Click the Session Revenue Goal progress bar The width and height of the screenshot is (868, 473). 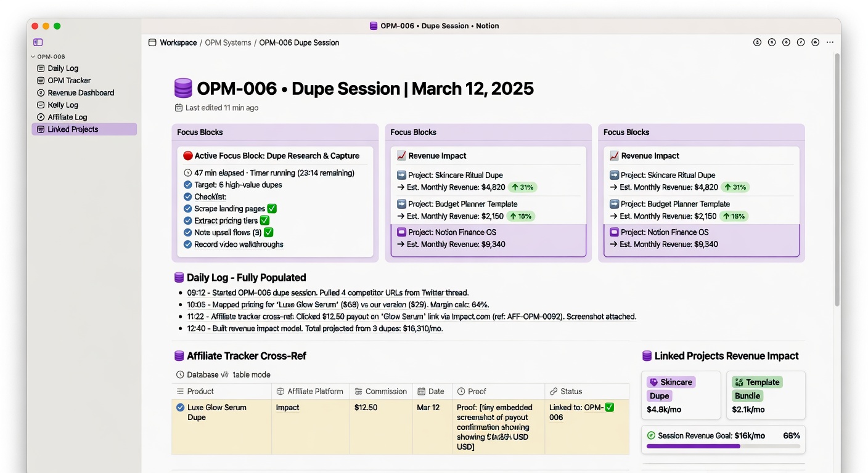[723, 447]
